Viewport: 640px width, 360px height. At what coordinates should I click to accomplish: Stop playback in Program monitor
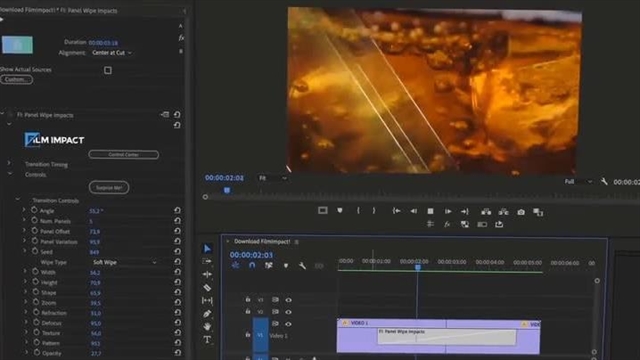430,211
